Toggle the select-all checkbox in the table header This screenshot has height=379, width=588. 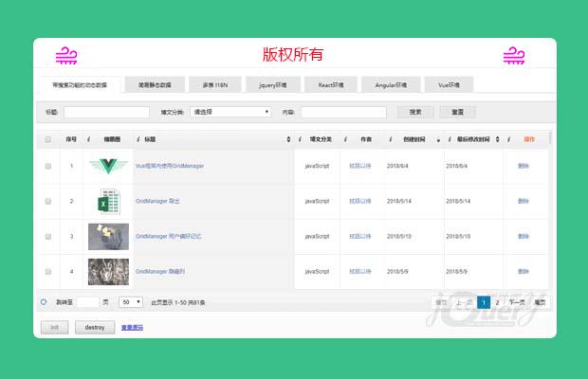click(x=48, y=139)
